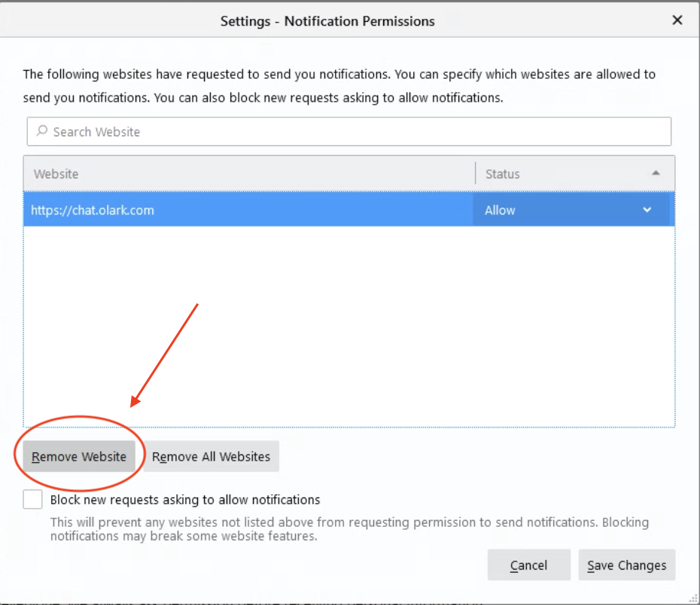Click the Save Changes button
This screenshot has height=605, width=700.
[627, 565]
